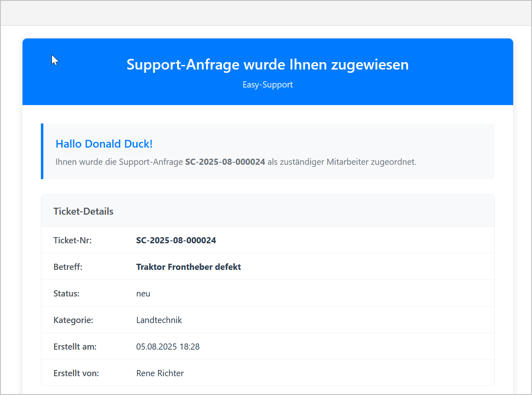Click the gray bar above the email

pyautogui.click(x=266, y=13)
